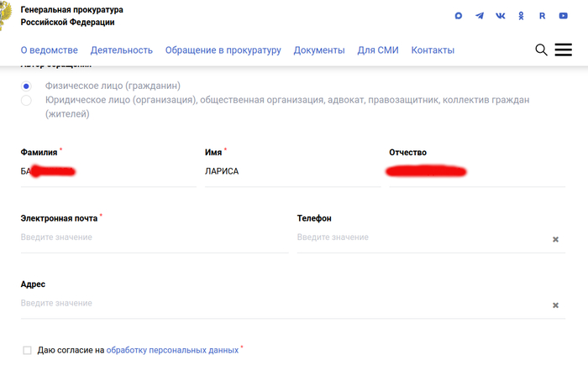Open site search with magnifier icon
This screenshot has height=365, width=588.
542,50
